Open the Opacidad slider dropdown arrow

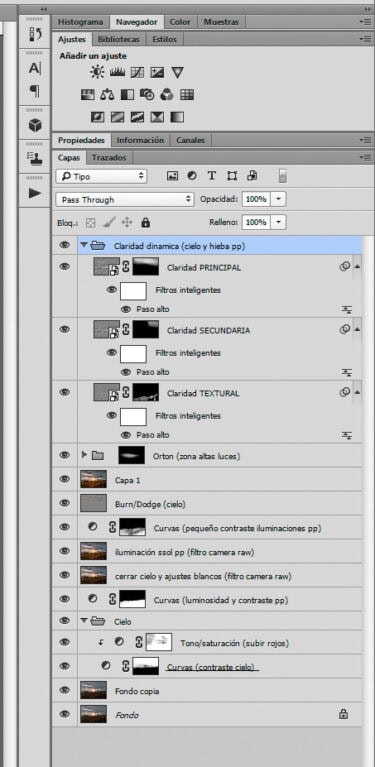[x=278, y=200]
